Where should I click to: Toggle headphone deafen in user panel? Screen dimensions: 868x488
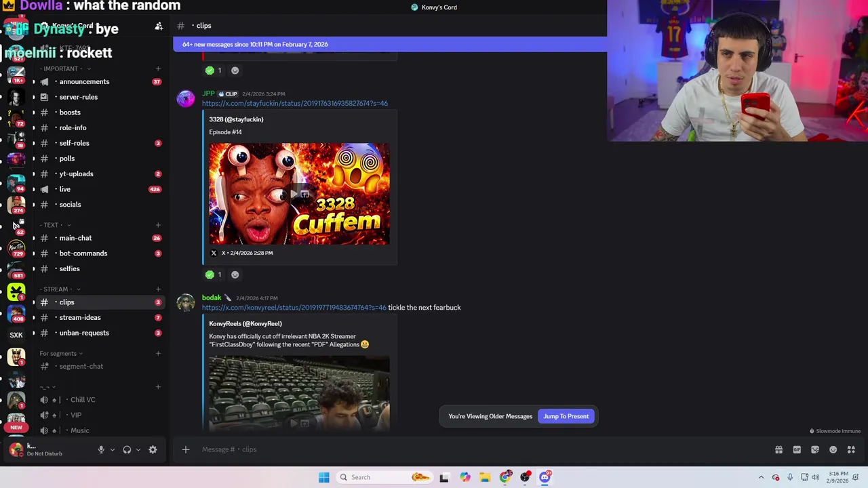coord(127,449)
